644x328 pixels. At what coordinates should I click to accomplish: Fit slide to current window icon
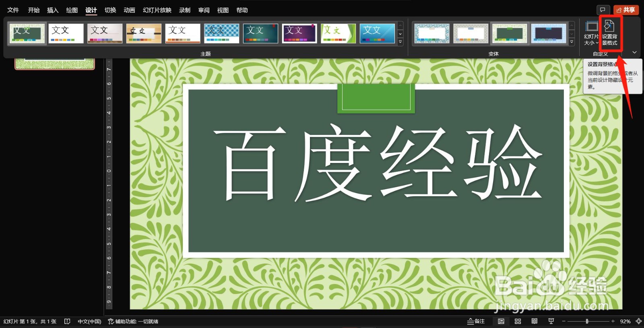[x=639, y=321]
